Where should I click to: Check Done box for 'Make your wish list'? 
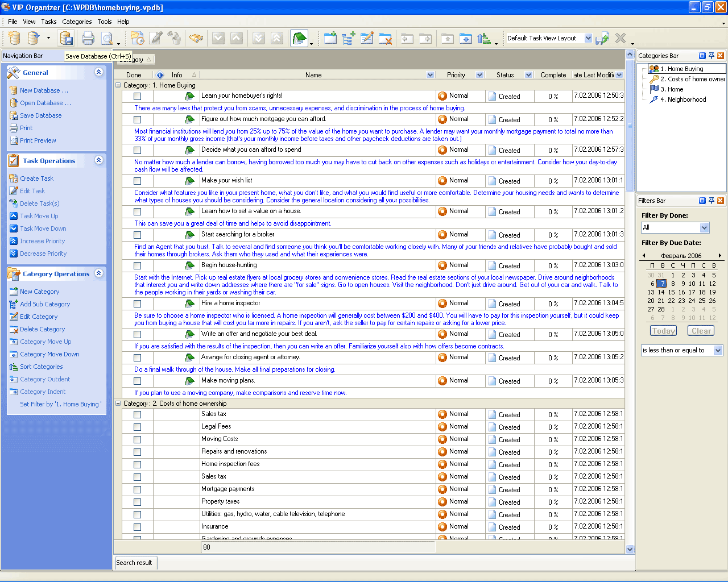[137, 181]
